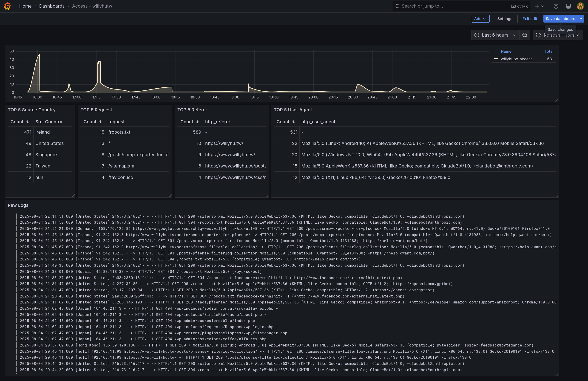Toggle the willyhutw-access legend series
Screen dimensions: 588x381
click(x=516, y=59)
